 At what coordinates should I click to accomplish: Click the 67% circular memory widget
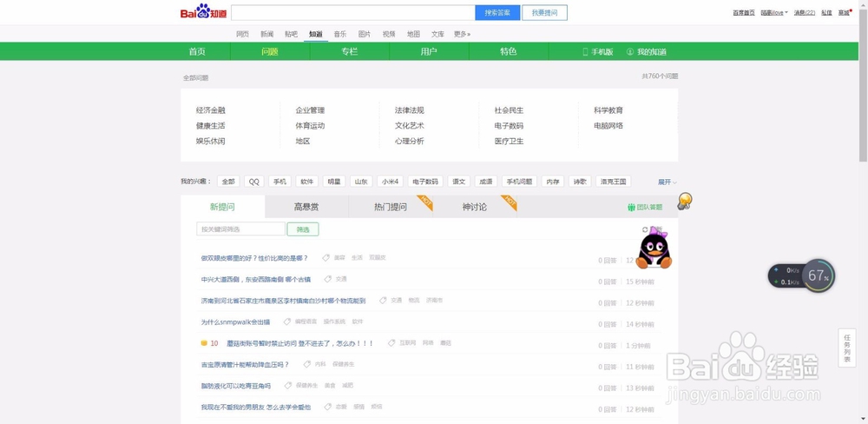coord(819,275)
